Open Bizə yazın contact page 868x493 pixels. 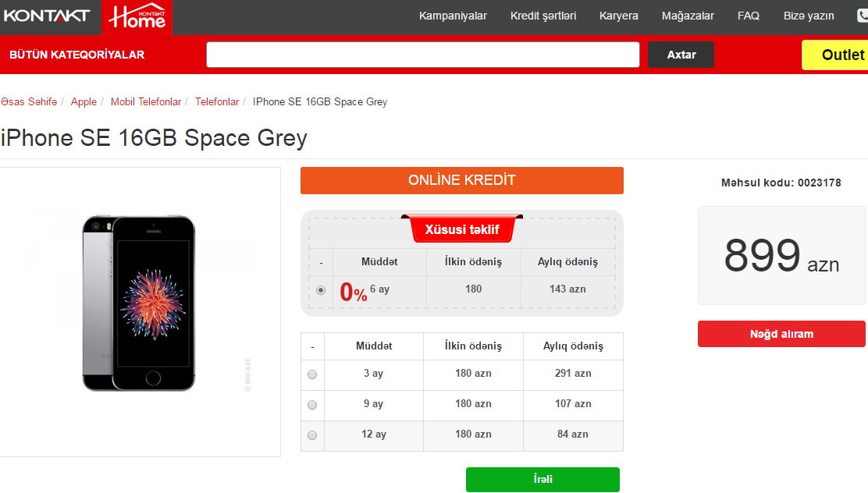click(809, 16)
